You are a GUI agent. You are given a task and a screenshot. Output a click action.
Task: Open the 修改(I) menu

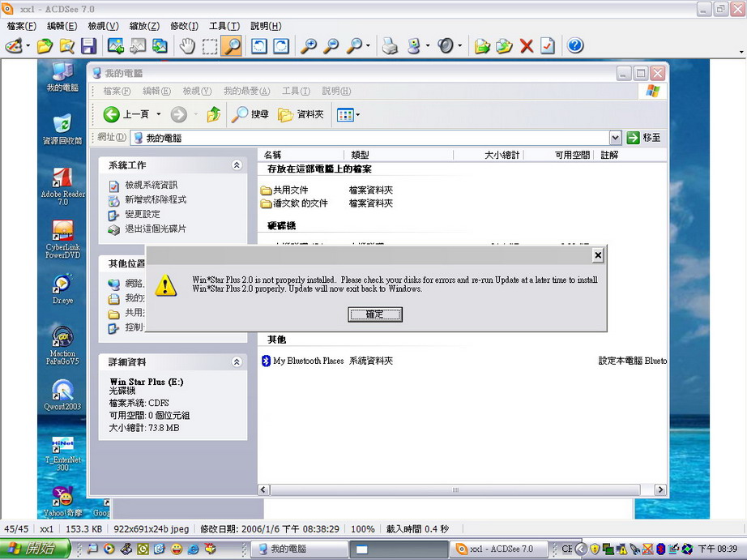184,26
